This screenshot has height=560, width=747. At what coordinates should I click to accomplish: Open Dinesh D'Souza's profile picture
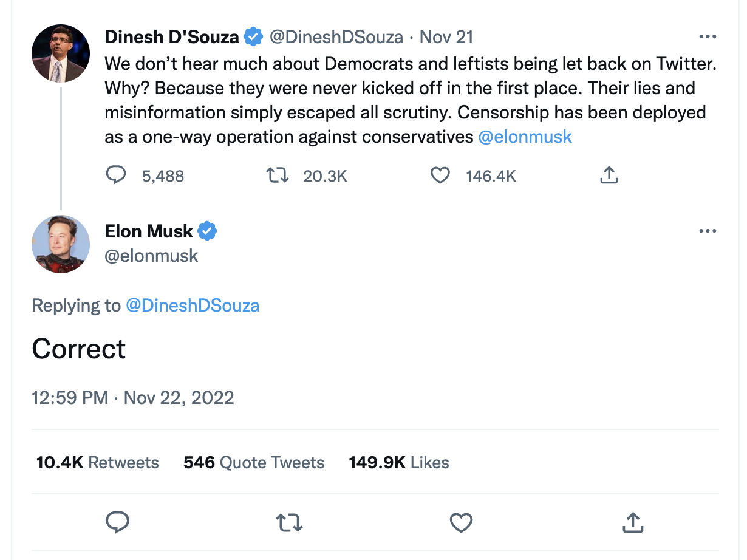[60, 53]
